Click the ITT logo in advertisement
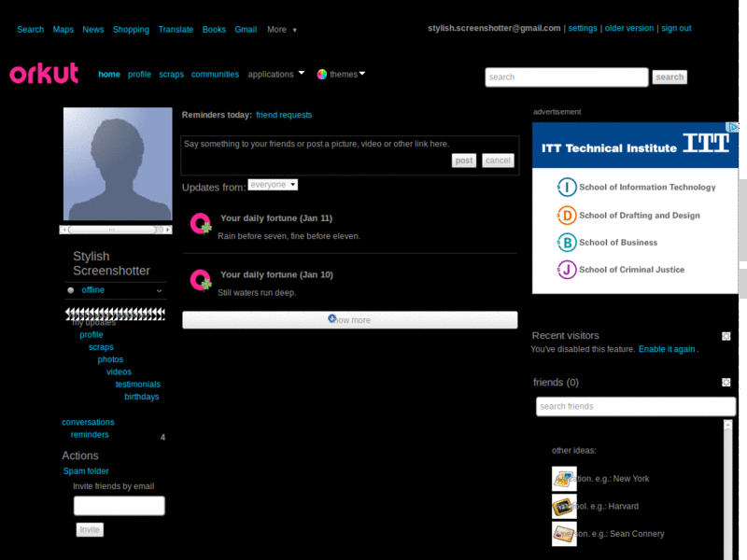Image resolution: width=747 pixels, height=560 pixels. tap(706, 143)
